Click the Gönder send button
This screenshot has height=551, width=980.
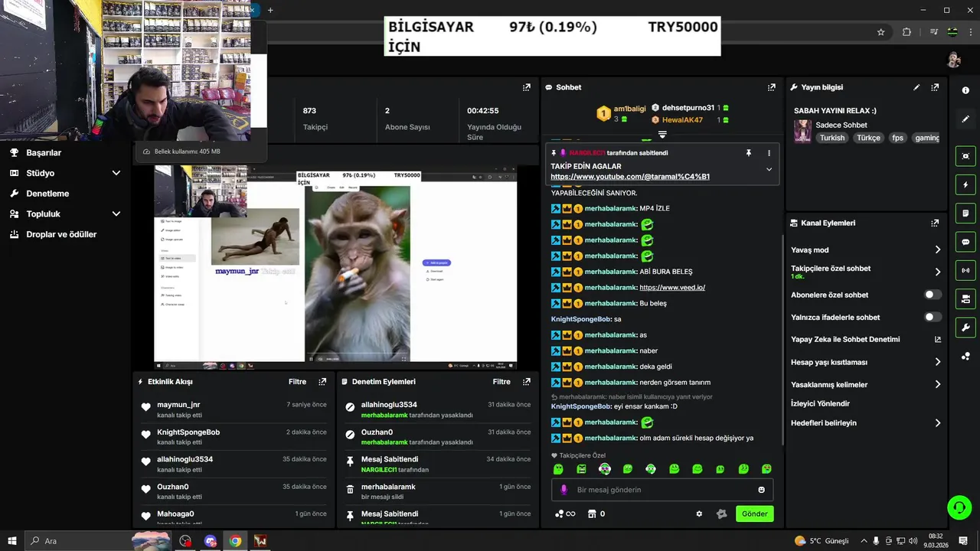[x=754, y=514]
